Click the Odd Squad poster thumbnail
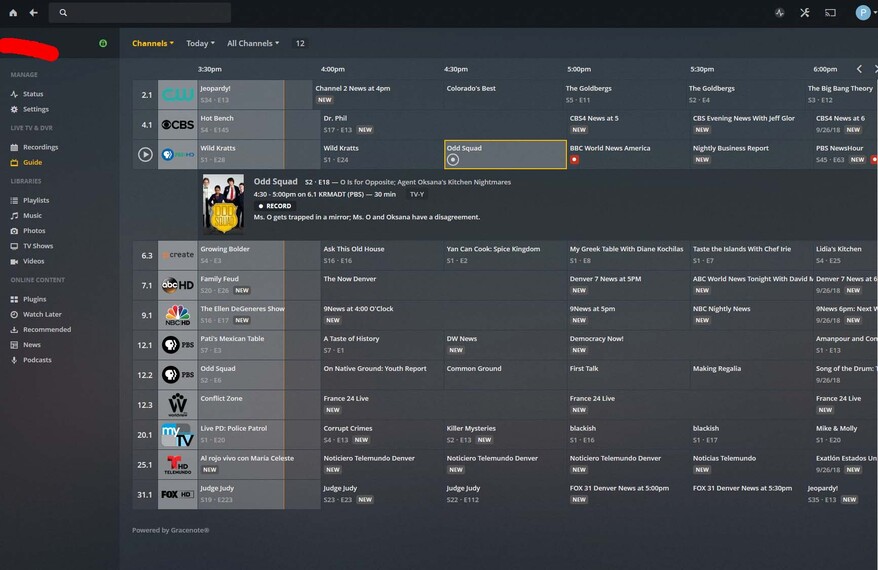 point(223,204)
